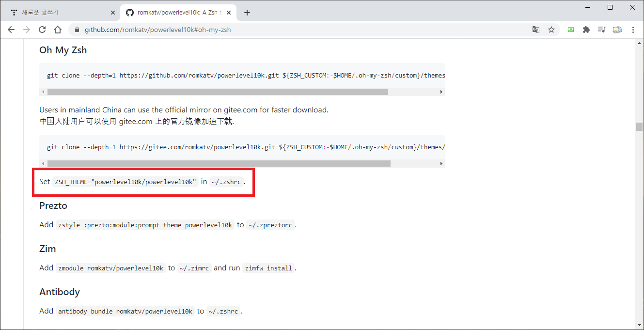
Task: Click the zstyle :prezto:module:prompt code snippet
Action: point(145,225)
